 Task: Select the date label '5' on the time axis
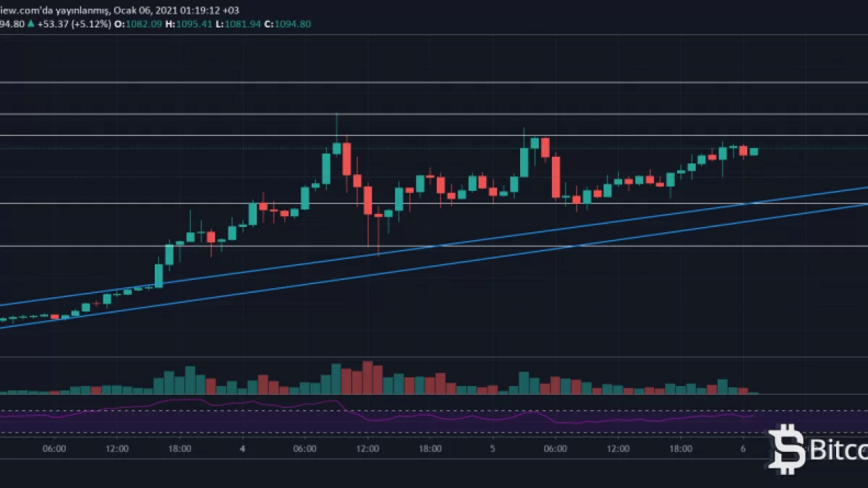(x=493, y=448)
